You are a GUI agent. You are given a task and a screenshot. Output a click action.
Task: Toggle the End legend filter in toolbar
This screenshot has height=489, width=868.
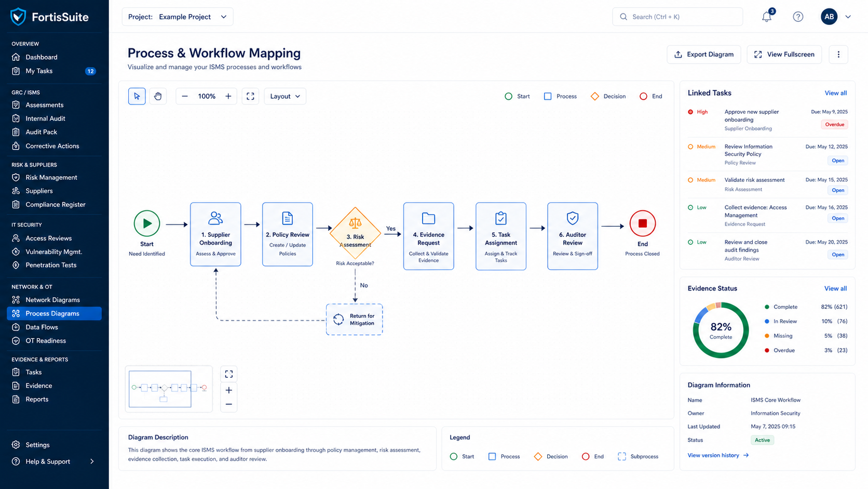click(x=650, y=96)
